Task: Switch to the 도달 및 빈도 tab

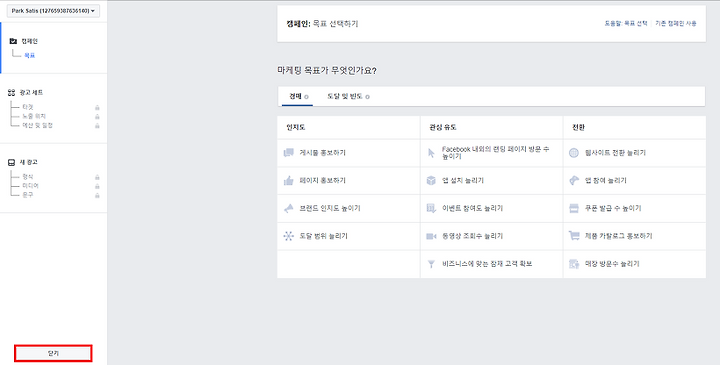Action: (x=348, y=96)
